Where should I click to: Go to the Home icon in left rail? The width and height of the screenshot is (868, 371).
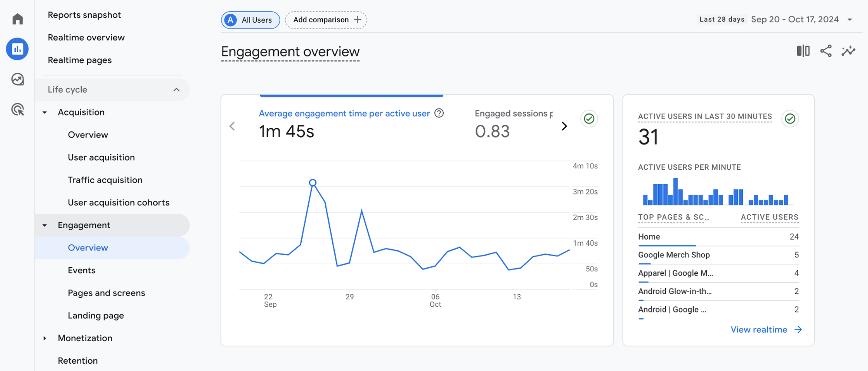[17, 19]
